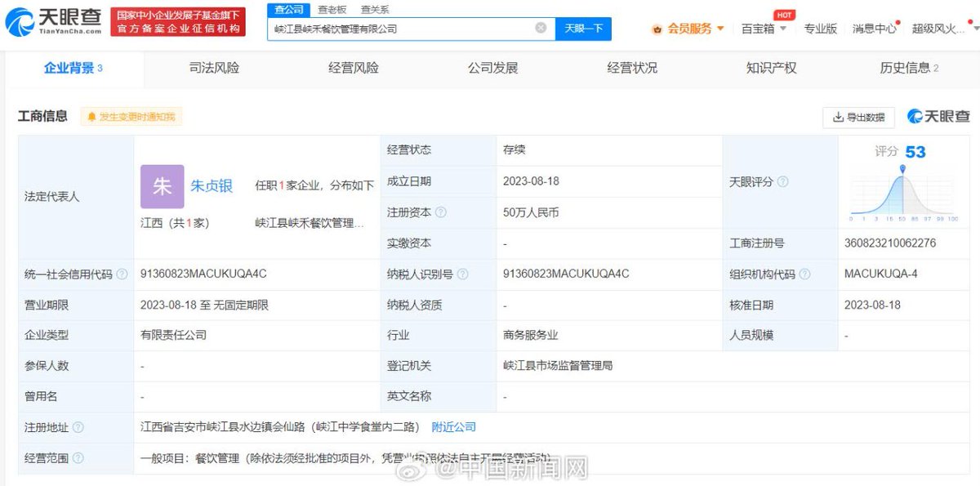Select the industry value 商务服务业
The height and width of the screenshot is (486, 980).
(531, 335)
